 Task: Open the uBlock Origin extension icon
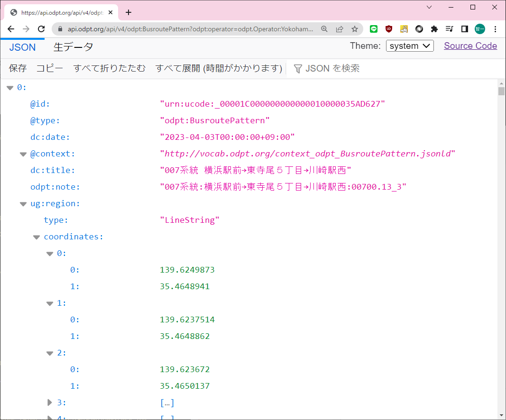(389, 29)
